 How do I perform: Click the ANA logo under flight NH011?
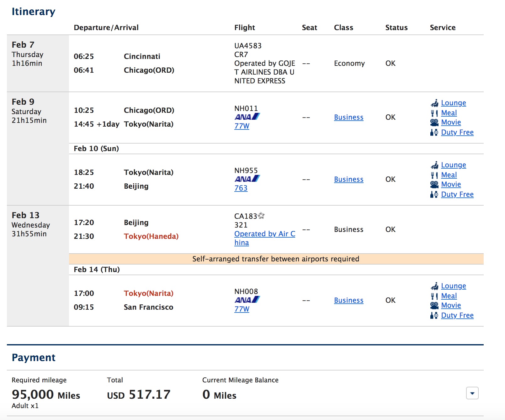tap(247, 117)
